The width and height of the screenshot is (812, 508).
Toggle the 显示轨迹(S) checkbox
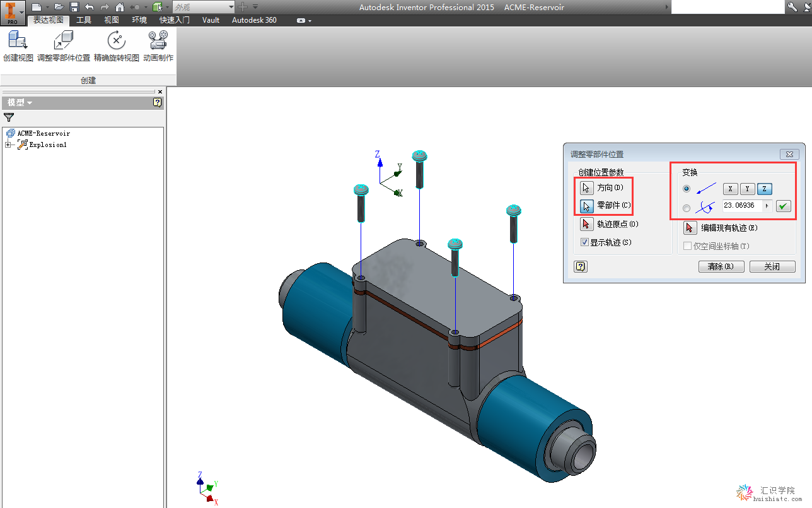coord(584,242)
